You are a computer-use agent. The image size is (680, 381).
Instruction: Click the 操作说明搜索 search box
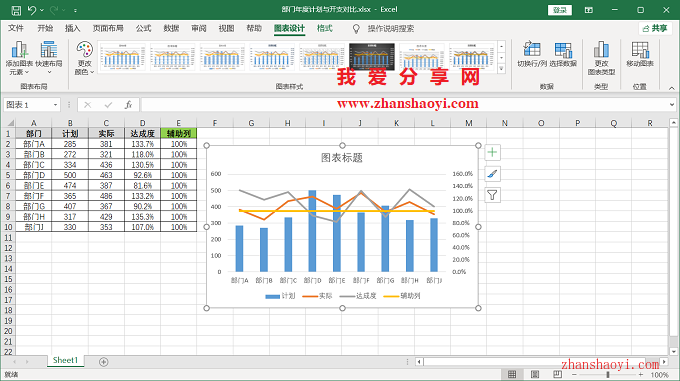tap(390, 29)
